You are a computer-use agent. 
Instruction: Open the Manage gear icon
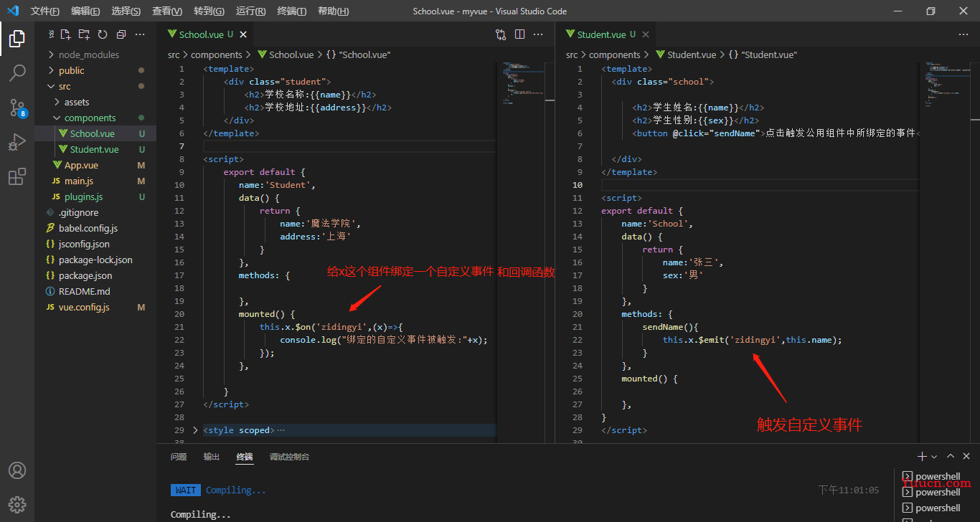click(17, 504)
